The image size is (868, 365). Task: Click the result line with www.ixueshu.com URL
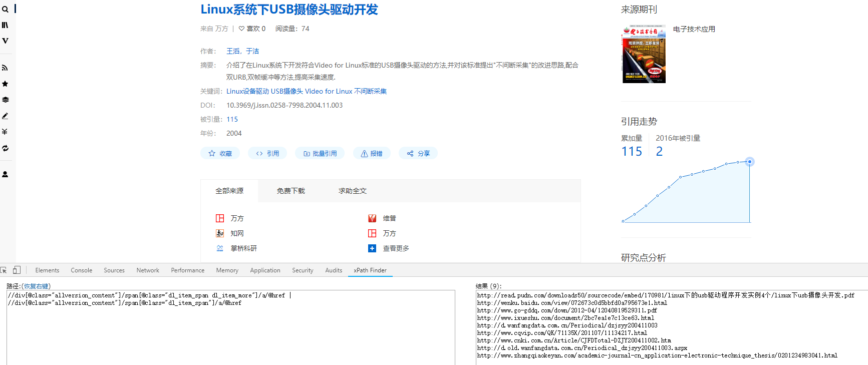tap(565, 318)
